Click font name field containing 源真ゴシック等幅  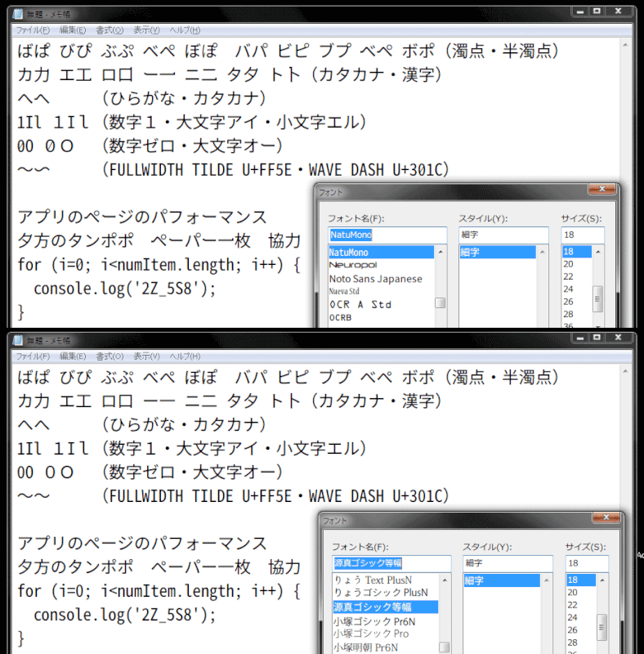pos(391,563)
